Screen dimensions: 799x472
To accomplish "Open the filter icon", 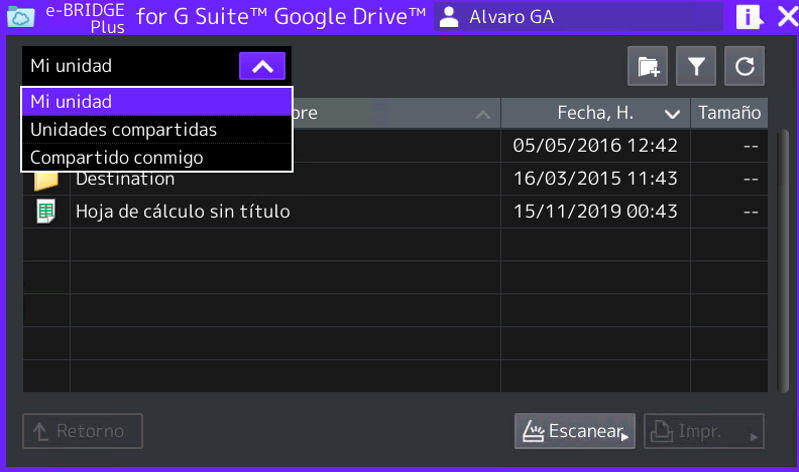I will 696,67.
